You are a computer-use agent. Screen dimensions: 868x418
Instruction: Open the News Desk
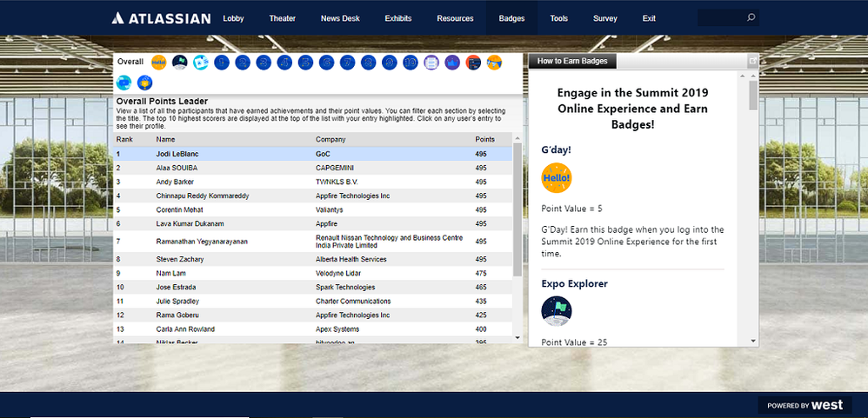340,18
